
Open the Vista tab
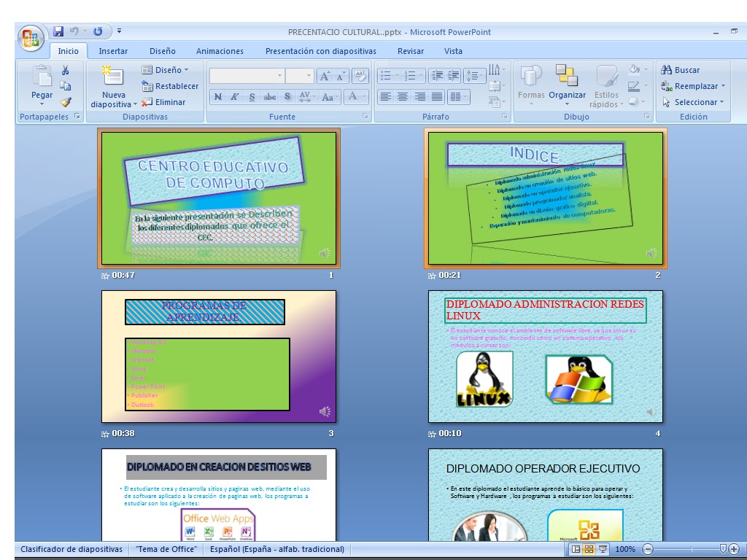click(453, 51)
